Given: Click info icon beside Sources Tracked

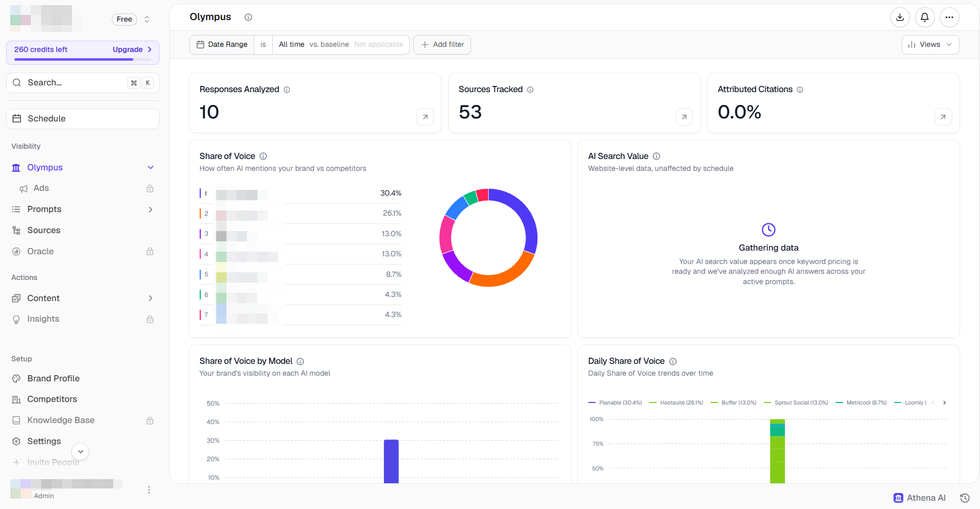Looking at the screenshot, I should pyautogui.click(x=530, y=90).
